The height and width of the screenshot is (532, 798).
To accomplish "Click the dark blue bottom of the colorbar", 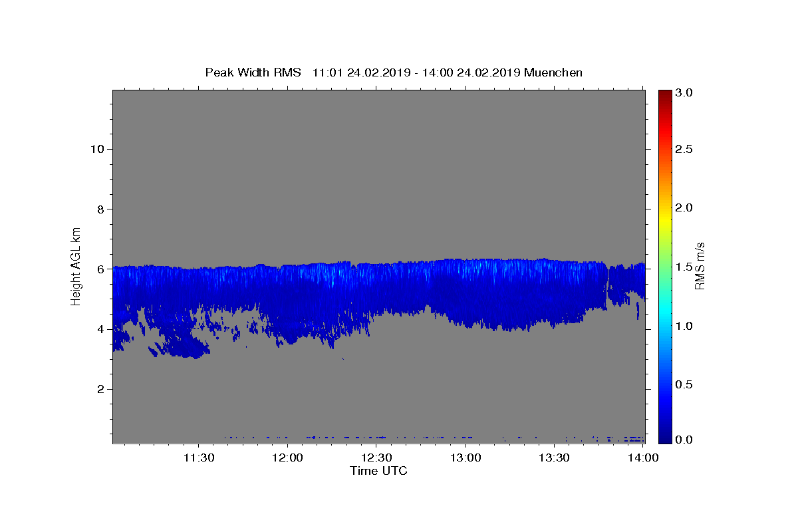I will (x=665, y=436).
